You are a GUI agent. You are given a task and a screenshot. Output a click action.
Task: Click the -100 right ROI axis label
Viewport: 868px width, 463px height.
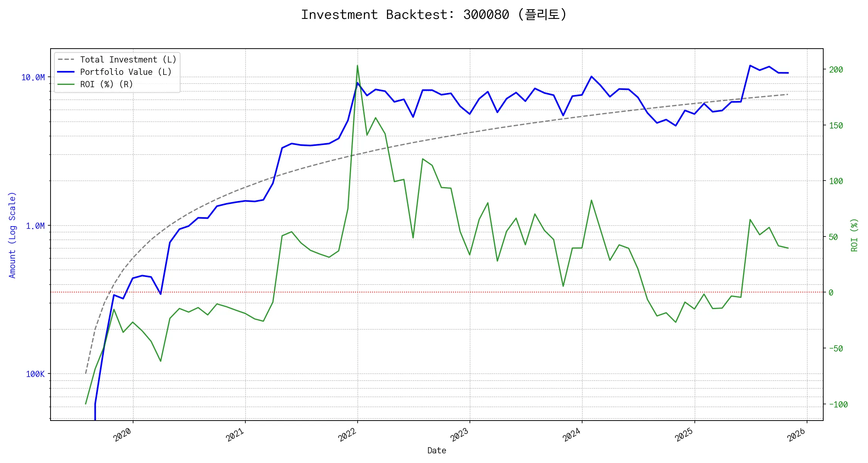pos(838,404)
